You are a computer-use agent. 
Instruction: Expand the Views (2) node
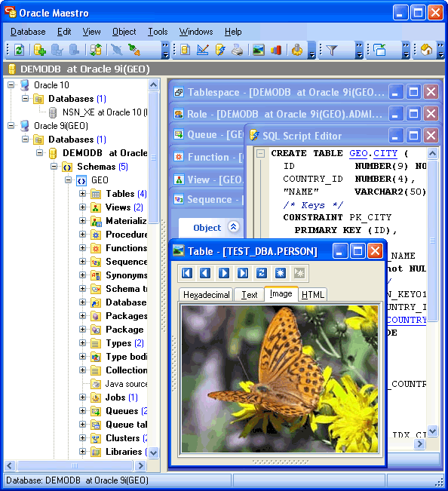tap(83, 207)
